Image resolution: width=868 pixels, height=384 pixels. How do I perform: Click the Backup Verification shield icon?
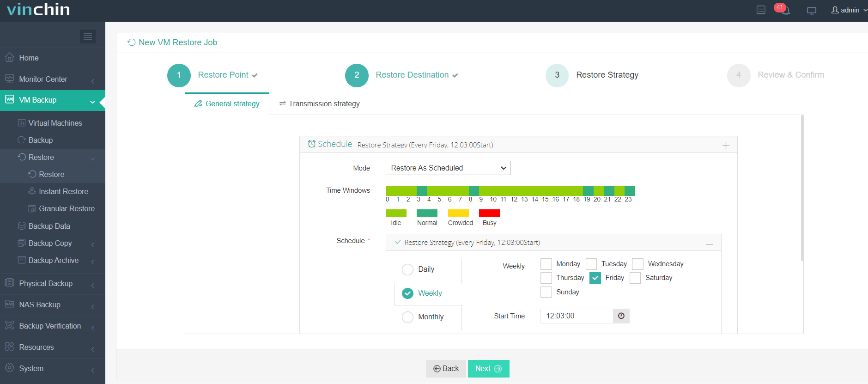9,325
